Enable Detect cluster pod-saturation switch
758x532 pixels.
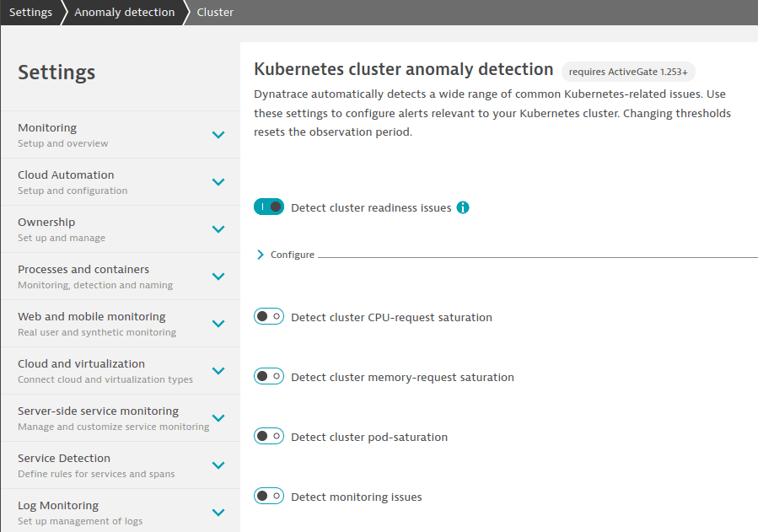pyautogui.click(x=269, y=437)
